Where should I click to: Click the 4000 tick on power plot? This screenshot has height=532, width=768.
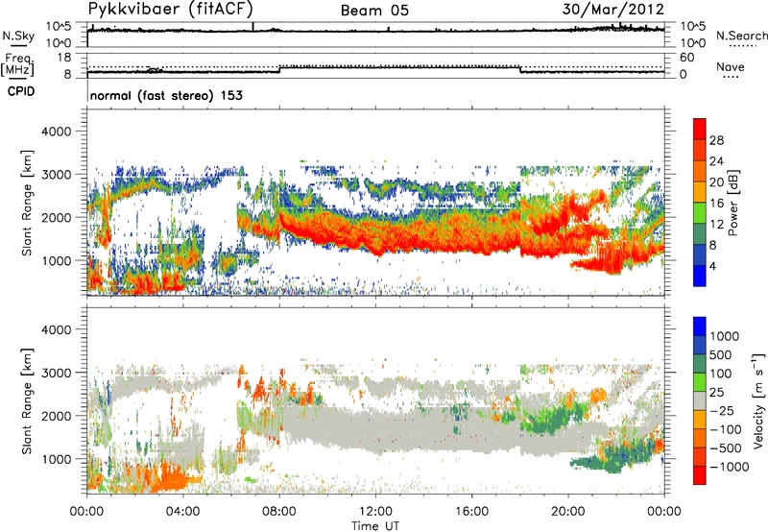pyautogui.click(x=56, y=132)
